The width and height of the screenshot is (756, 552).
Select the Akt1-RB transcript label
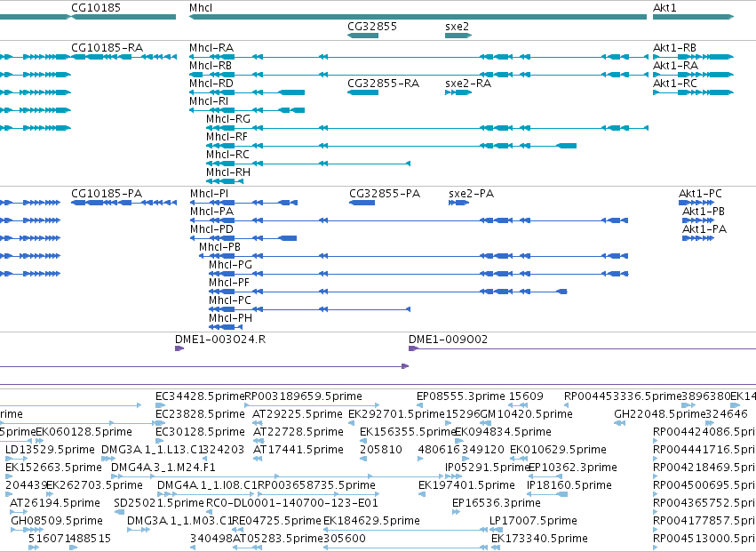click(x=674, y=48)
